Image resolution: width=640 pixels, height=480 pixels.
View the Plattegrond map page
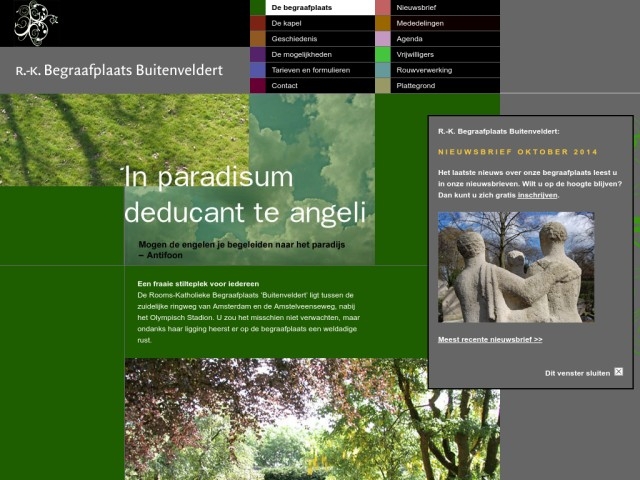point(418,86)
